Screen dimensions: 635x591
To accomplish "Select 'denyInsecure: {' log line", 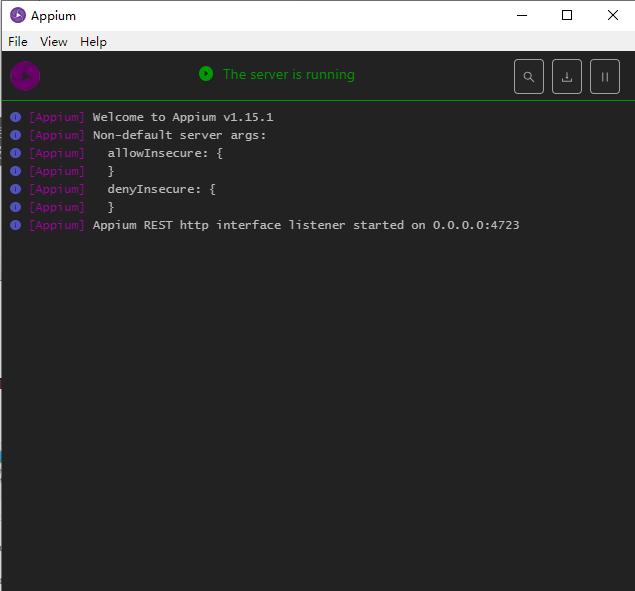I will (x=162, y=189).
